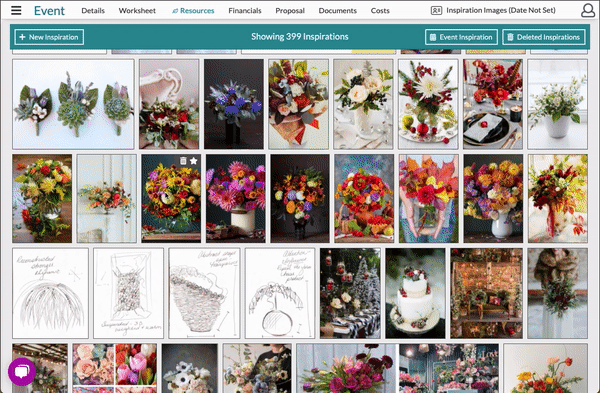Select the succulent boutonnieres image
600x393 pixels.
73,104
